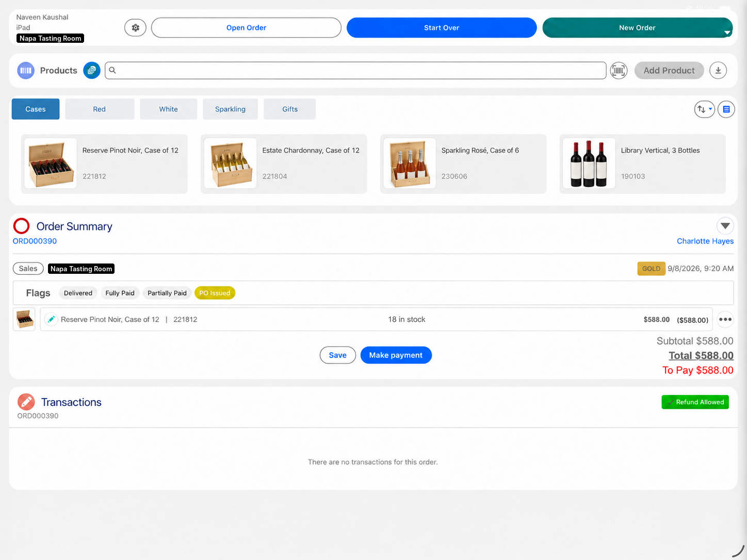Open line item more options ellipsis
This screenshot has height=560, width=747.
(x=725, y=320)
